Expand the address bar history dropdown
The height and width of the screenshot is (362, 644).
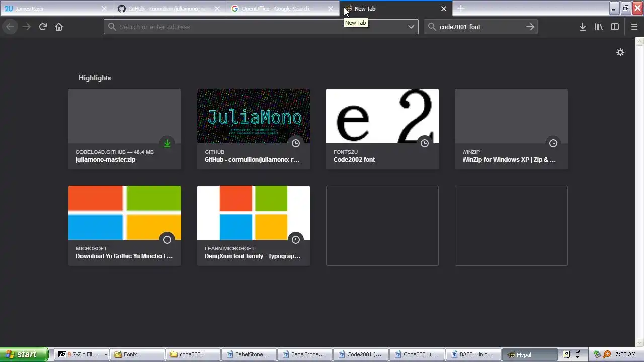(x=411, y=27)
